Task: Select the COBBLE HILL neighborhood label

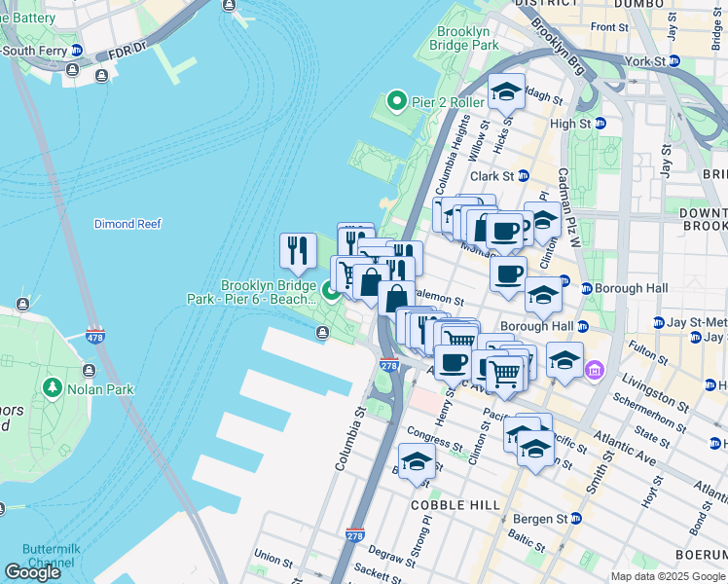Action: [455, 505]
